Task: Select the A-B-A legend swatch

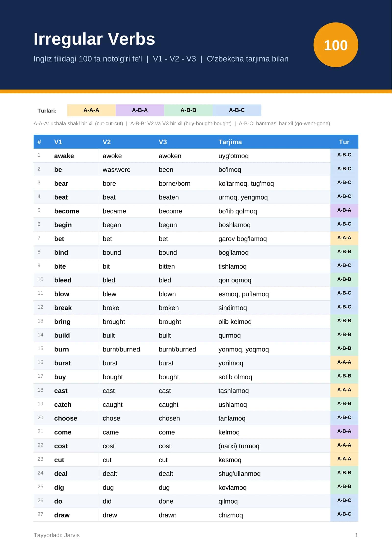Action: [140, 110]
